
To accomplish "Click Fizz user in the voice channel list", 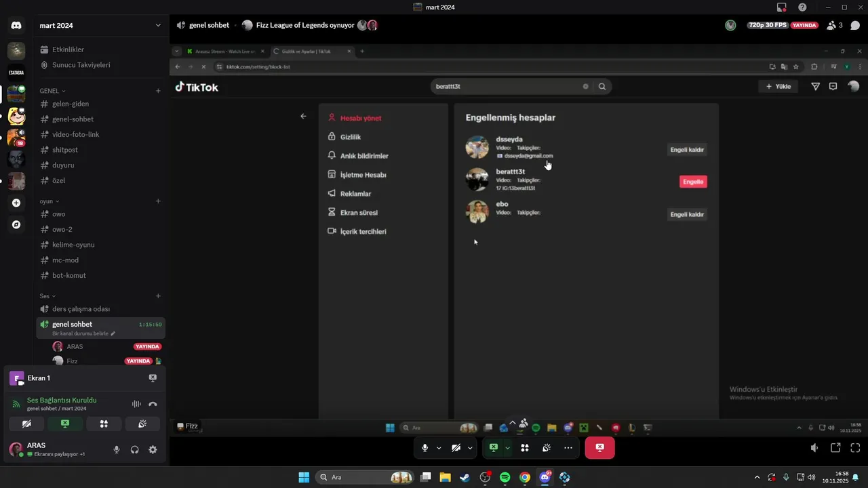I will coord(106,361).
